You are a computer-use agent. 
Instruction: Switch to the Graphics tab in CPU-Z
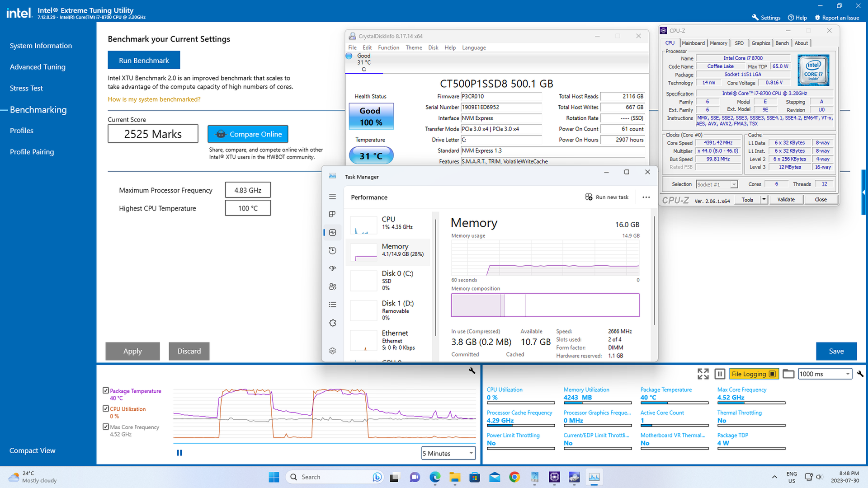click(x=761, y=43)
